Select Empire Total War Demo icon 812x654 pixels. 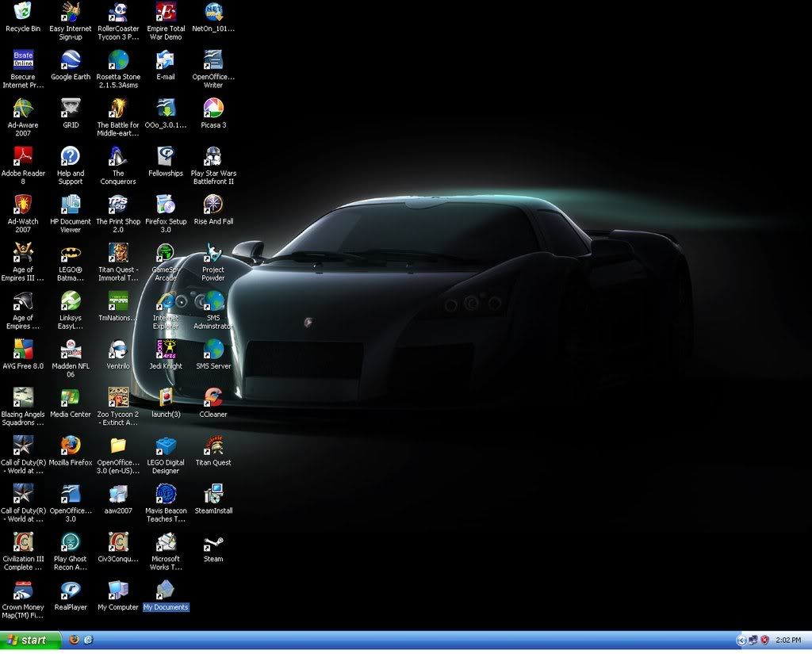pos(166,12)
